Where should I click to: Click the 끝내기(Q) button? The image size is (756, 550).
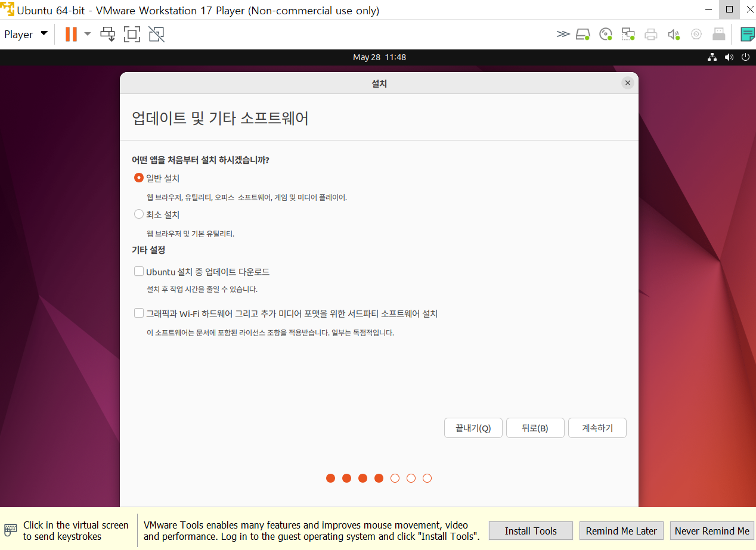point(473,428)
